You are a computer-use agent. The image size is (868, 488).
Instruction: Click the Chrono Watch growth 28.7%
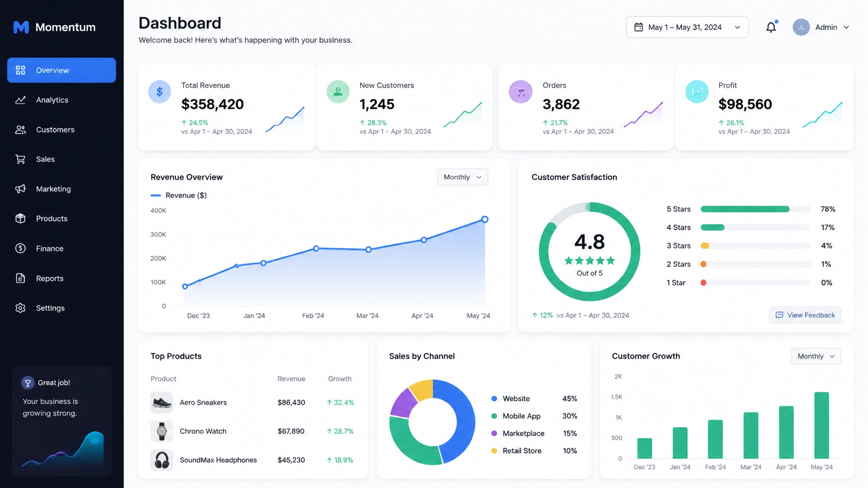click(340, 431)
